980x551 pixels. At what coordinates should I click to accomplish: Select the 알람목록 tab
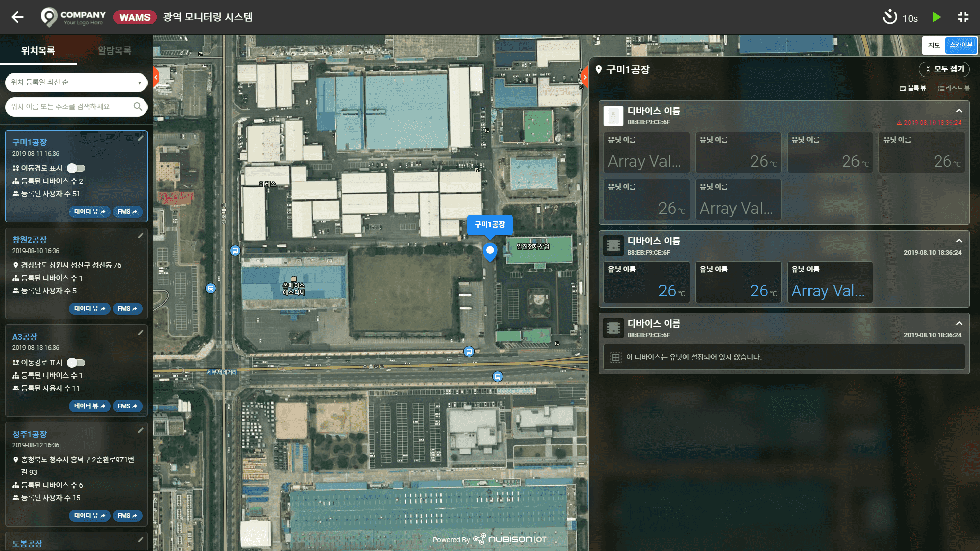[114, 51]
